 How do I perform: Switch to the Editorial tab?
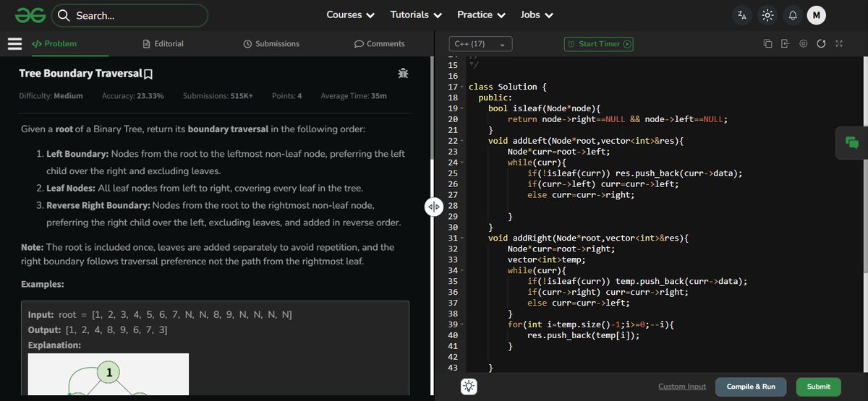(x=163, y=44)
